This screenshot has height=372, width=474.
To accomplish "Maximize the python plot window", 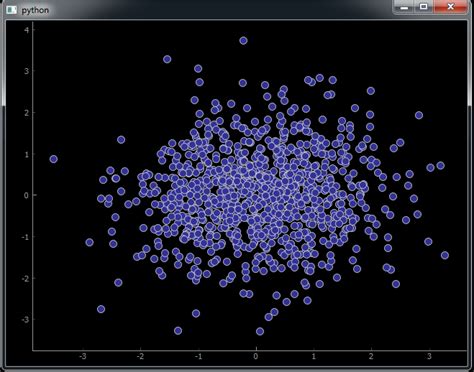I will [423, 7].
